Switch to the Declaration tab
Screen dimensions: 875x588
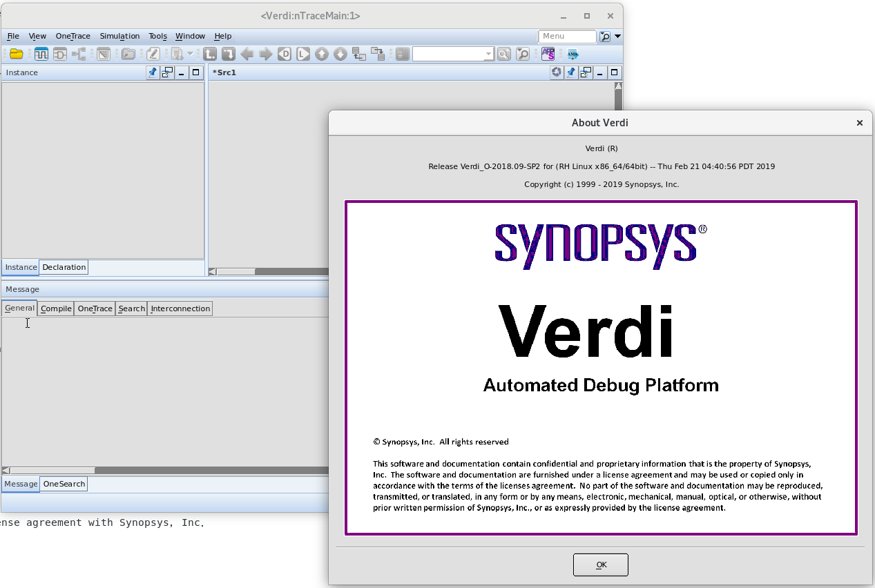[x=64, y=267]
